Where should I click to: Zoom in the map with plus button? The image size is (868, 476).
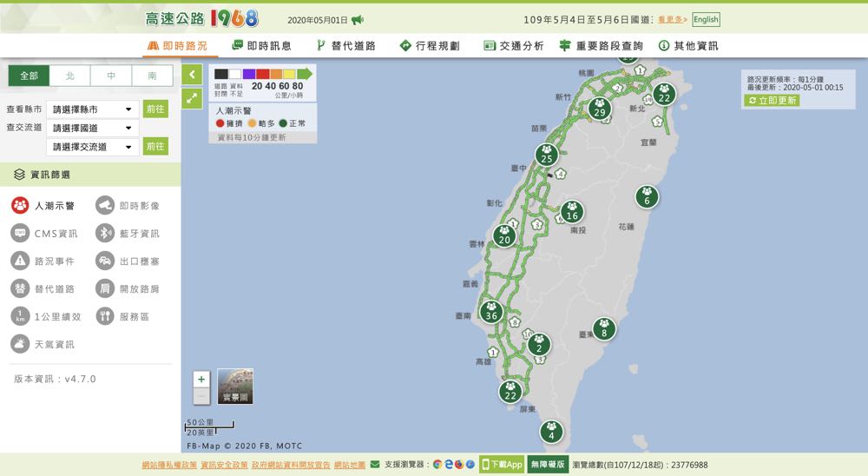tap(201, 380)
